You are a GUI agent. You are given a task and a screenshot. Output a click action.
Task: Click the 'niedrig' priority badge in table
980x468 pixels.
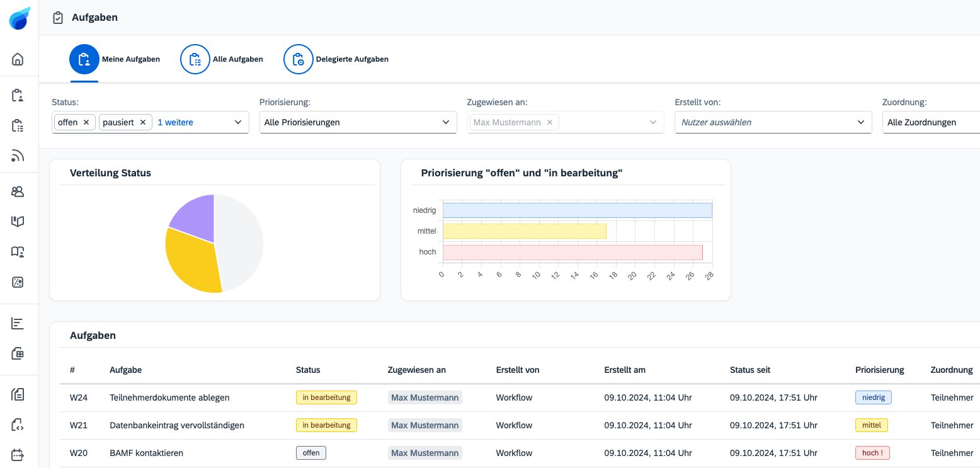pos(874,397)
